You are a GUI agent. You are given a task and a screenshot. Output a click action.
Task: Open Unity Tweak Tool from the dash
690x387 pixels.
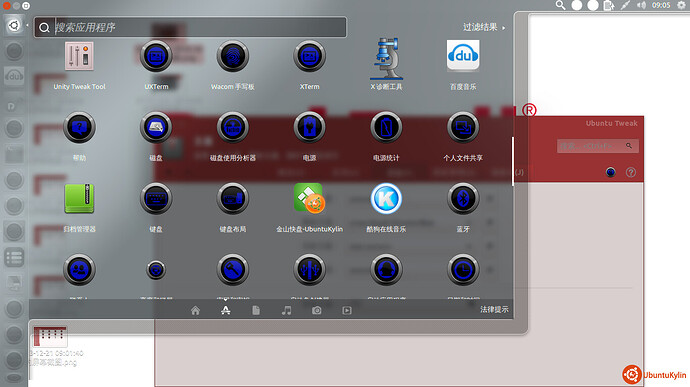pyautogui.click(x=79, y=56)
